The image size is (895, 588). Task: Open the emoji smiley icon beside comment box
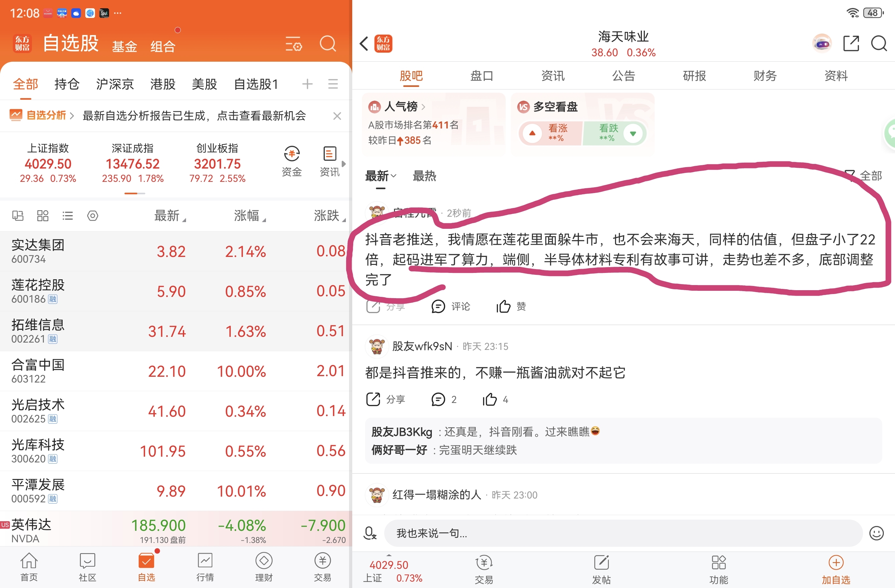coord(876,533)
